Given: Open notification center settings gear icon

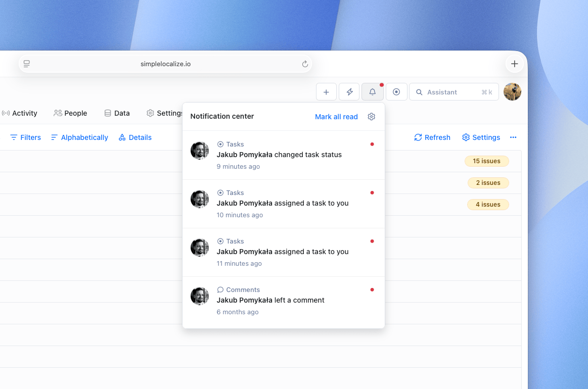Looking at the screenshot, I should click(372, 116).
